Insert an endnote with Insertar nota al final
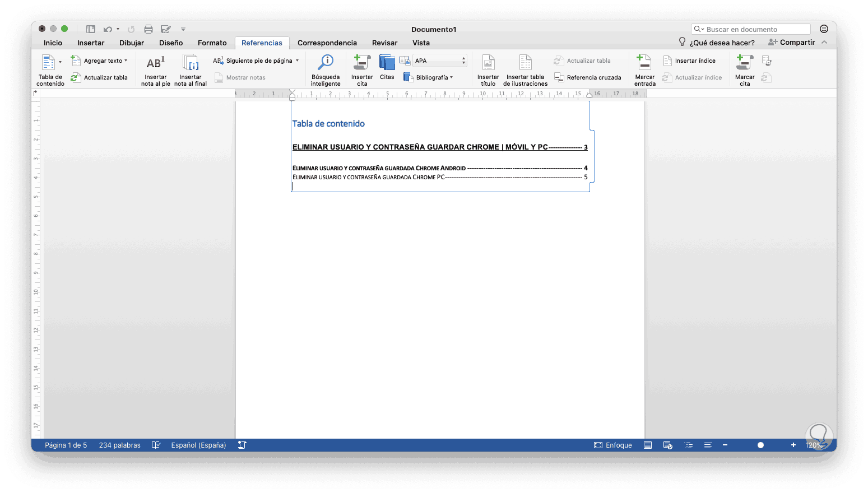 pyautogui.click(x=191, y=70)
